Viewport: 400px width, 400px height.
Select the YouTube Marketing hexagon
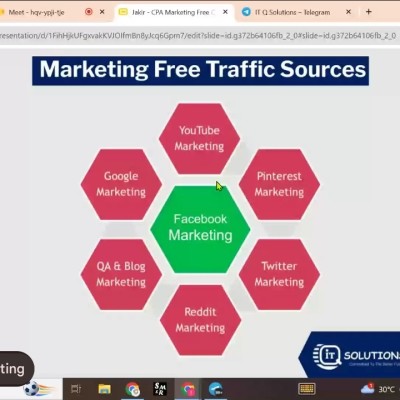199,138
